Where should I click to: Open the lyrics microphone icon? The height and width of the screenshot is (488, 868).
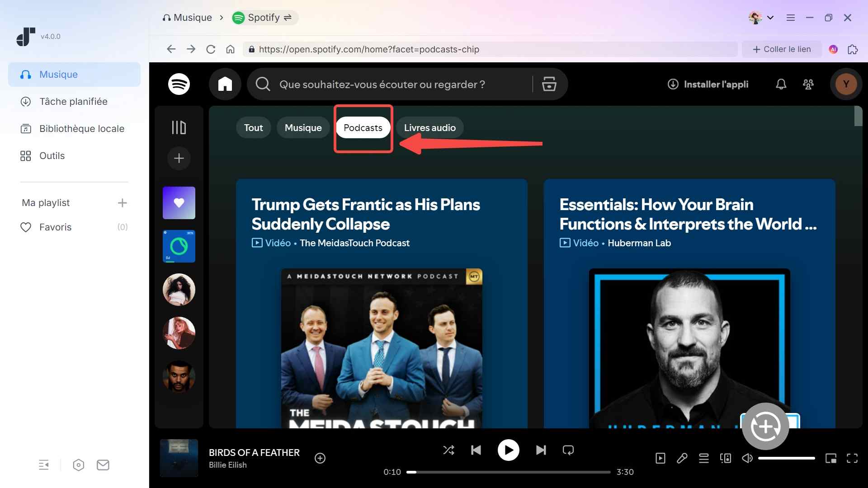tap(682, 458)
